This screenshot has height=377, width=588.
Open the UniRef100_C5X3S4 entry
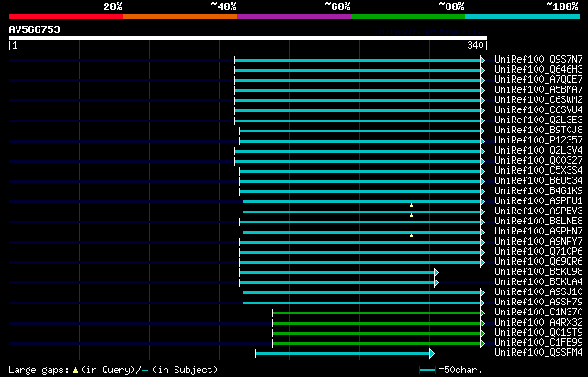538,171
